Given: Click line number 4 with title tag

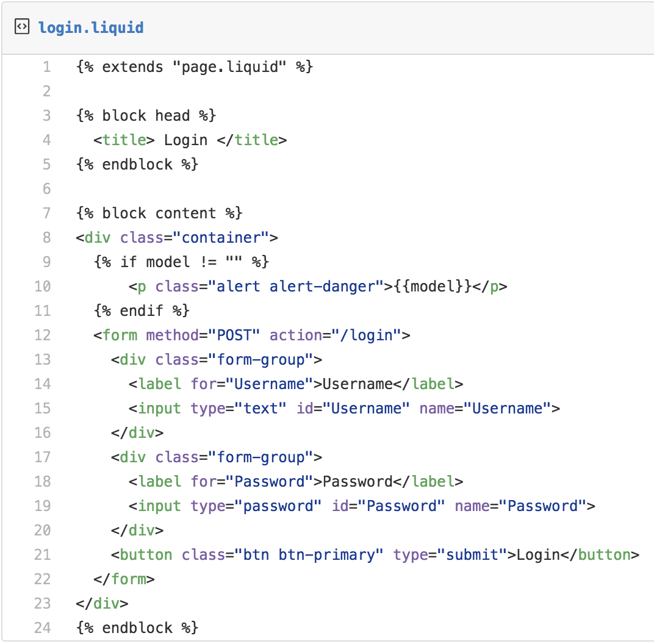Looking at the screenshot, I should [x=46, y=140].
